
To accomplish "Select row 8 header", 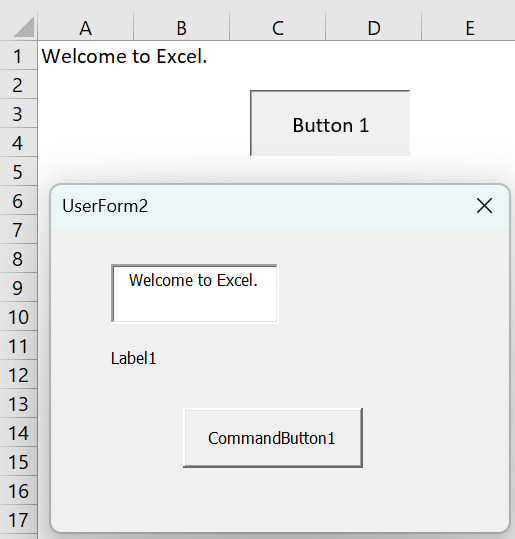I will (18, 258).
